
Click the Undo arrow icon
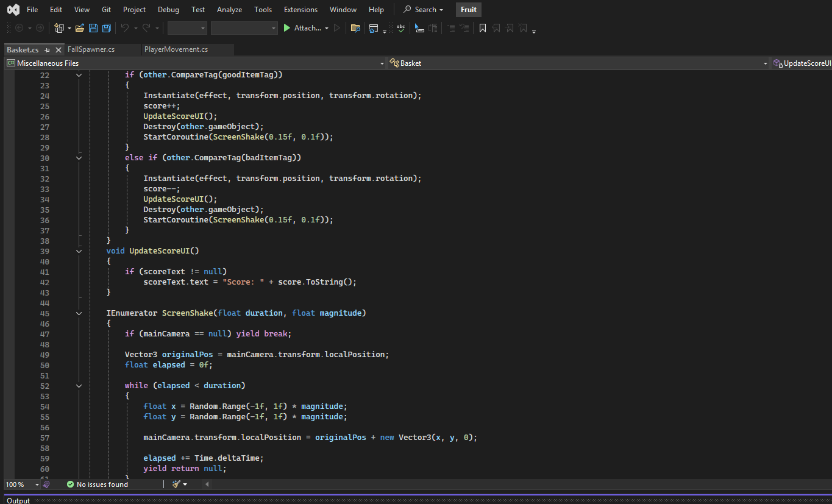[125, 28]
